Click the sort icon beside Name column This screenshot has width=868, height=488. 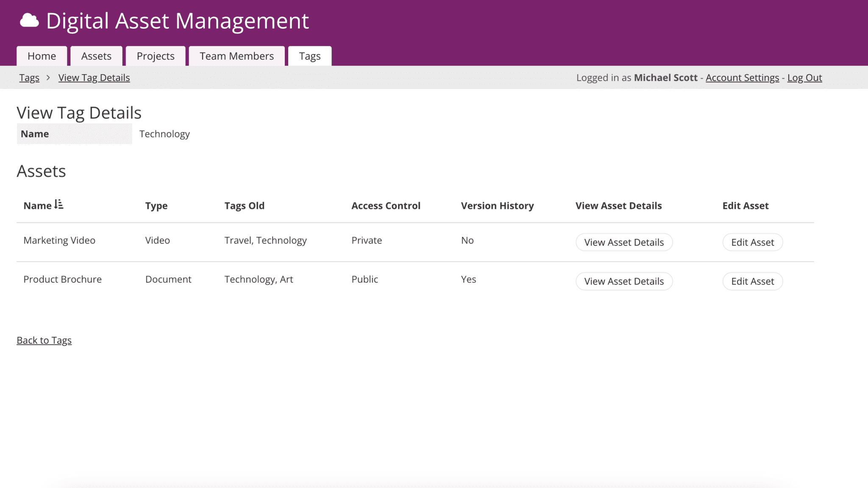(x=59, y=205)
